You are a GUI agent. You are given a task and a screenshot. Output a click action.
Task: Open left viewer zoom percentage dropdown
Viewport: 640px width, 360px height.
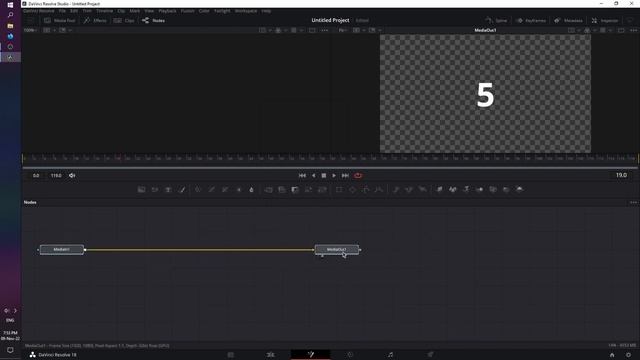coord(30,30)
